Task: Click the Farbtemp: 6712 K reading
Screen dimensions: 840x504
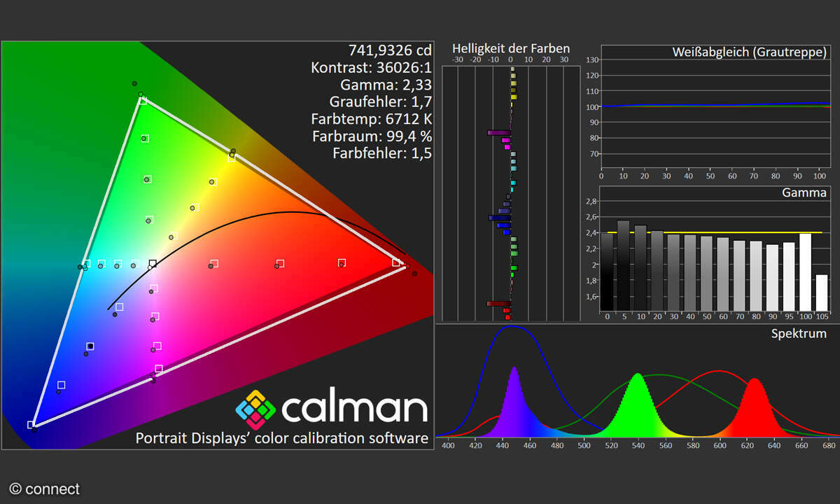Action: tap(371, 118)
